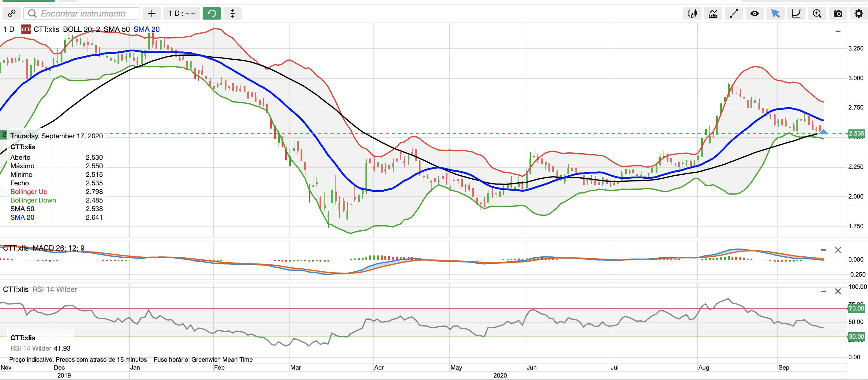Screen dimensions: 868x380
Task: Click the SMA 50 indicator label
Action: tap(116, 29)
